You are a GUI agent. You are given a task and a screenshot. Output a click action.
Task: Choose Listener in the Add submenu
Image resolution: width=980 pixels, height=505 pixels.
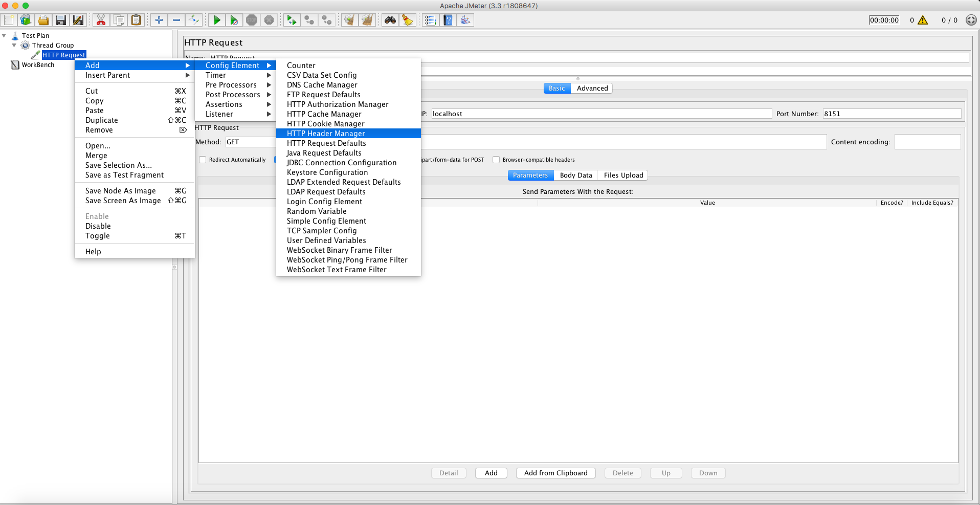pyautogui.click(x=219, y=114)
